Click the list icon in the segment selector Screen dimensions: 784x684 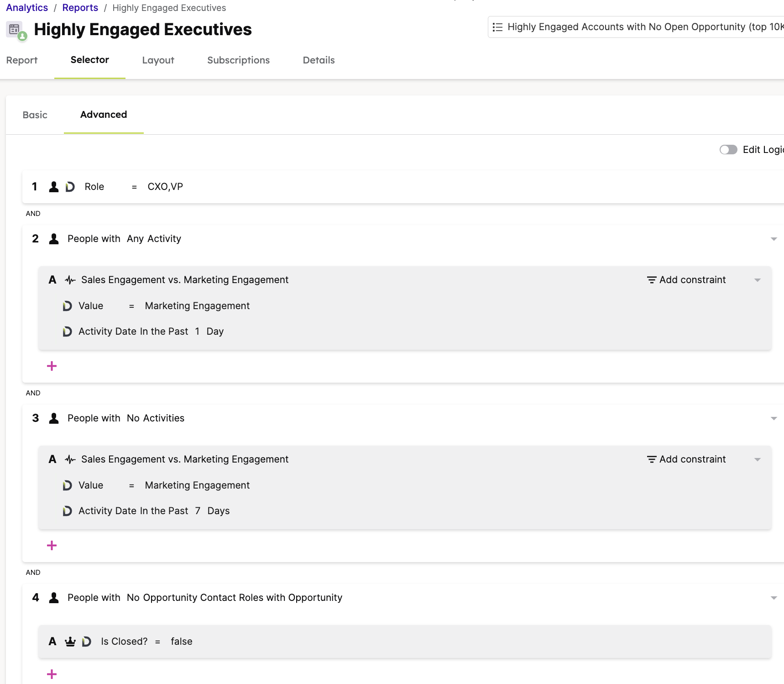coord(497,27)
